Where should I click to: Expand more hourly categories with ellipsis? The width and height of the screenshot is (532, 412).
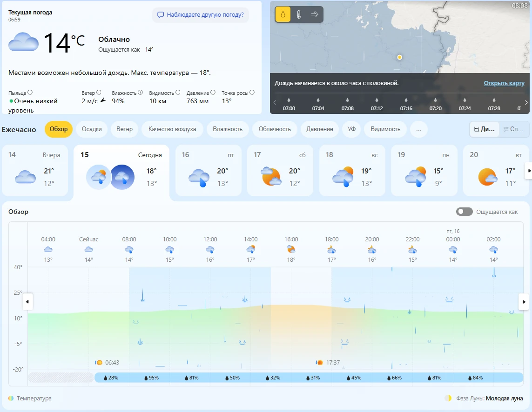(419, 129)
